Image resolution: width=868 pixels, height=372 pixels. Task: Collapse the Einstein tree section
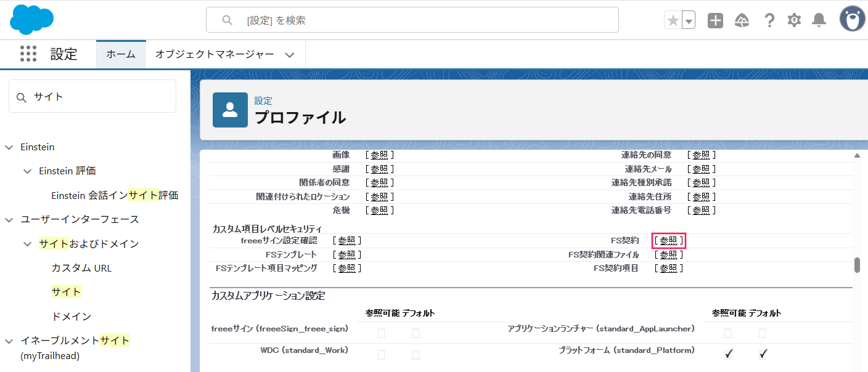pyautogui.click(x=9, y=147)
